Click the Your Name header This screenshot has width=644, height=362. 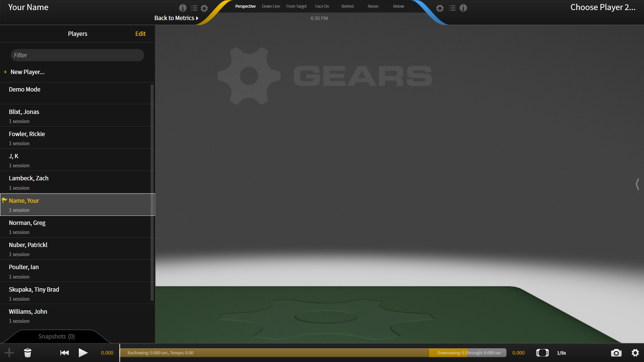tap(28, 7)
